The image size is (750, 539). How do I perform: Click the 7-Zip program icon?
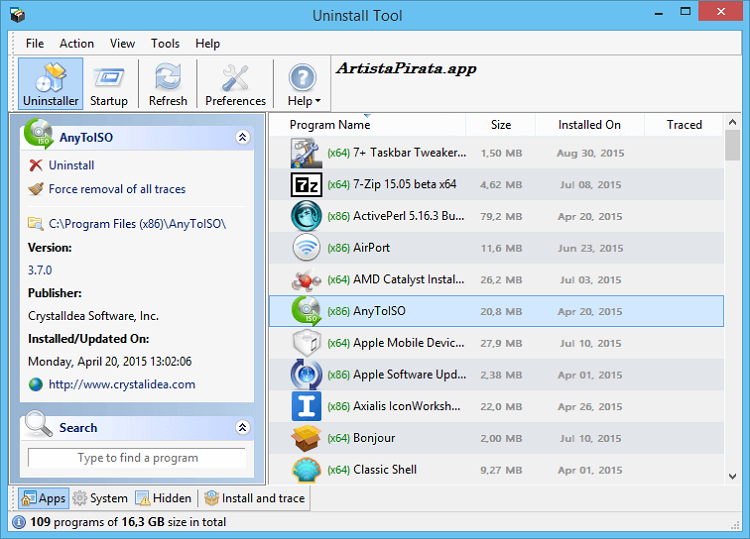pyautogui.click(x=305, y=184)
